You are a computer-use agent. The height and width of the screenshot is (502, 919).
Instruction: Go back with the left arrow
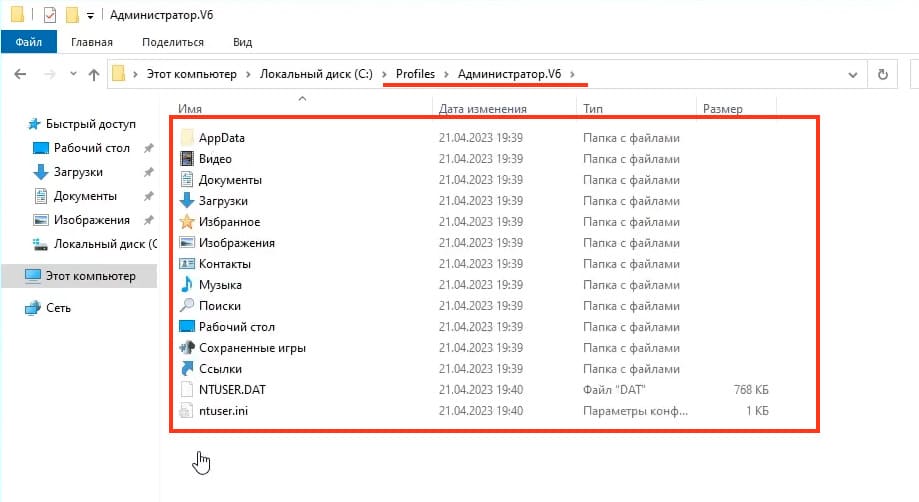tap(20, 74)
